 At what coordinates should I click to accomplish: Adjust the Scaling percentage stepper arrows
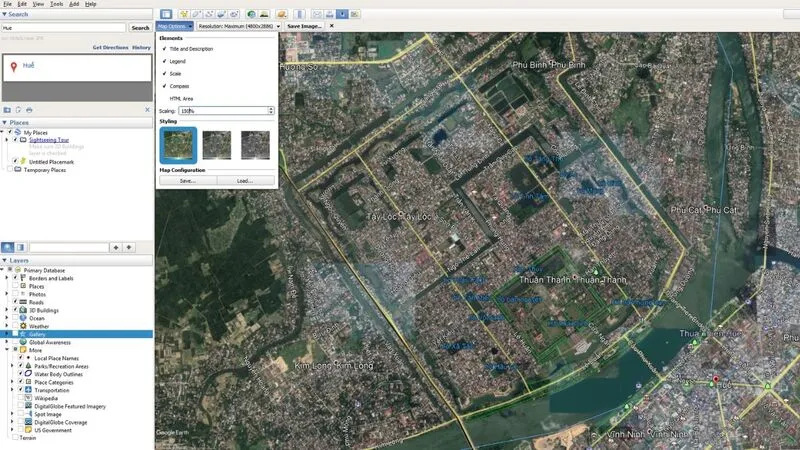coord(271,111)
